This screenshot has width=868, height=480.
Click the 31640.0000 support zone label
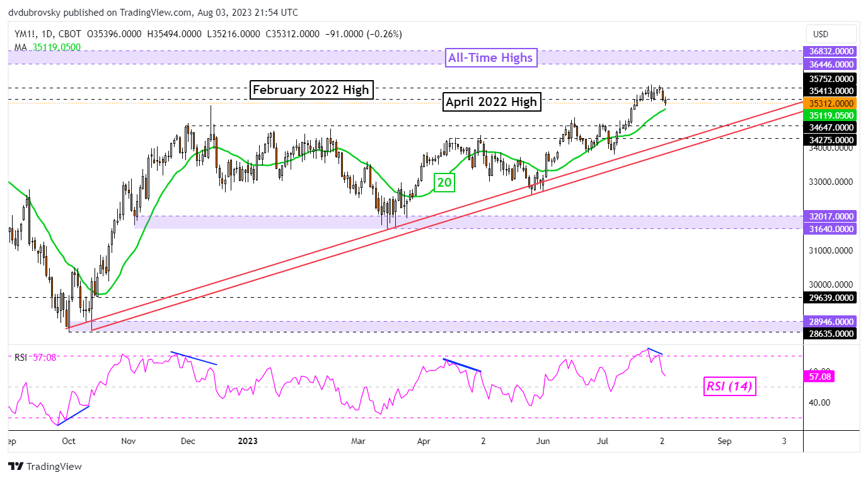coord(831,229)
